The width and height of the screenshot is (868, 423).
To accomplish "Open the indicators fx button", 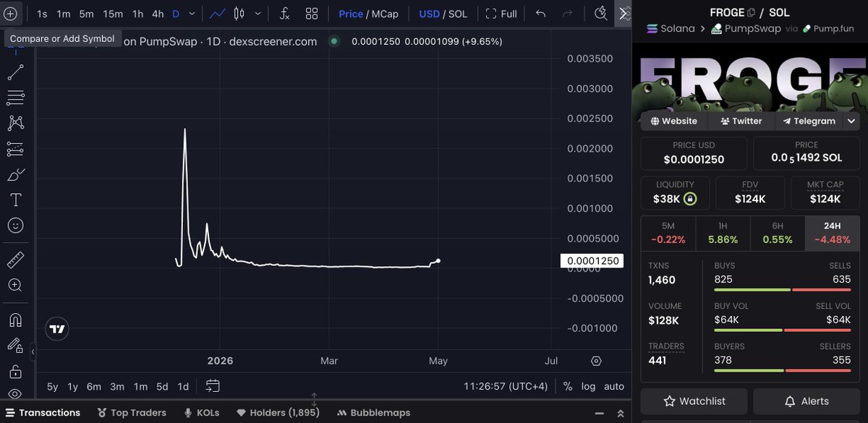I will tap(285, 14).
